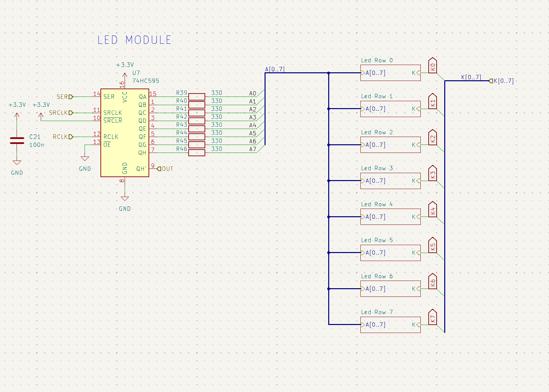549x392 pixels.
Task: Open the Led Row 0 hierarchical sheet
Action: pyautogui.click(x=390, y=73)
